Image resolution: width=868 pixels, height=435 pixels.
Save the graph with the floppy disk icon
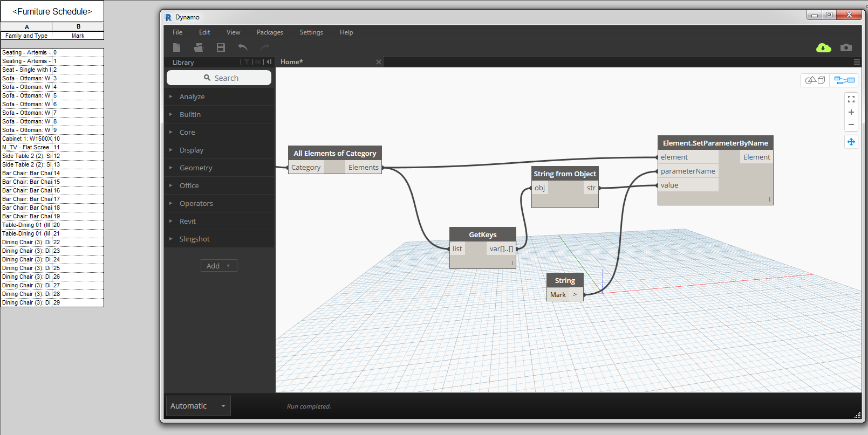(221, 47)
